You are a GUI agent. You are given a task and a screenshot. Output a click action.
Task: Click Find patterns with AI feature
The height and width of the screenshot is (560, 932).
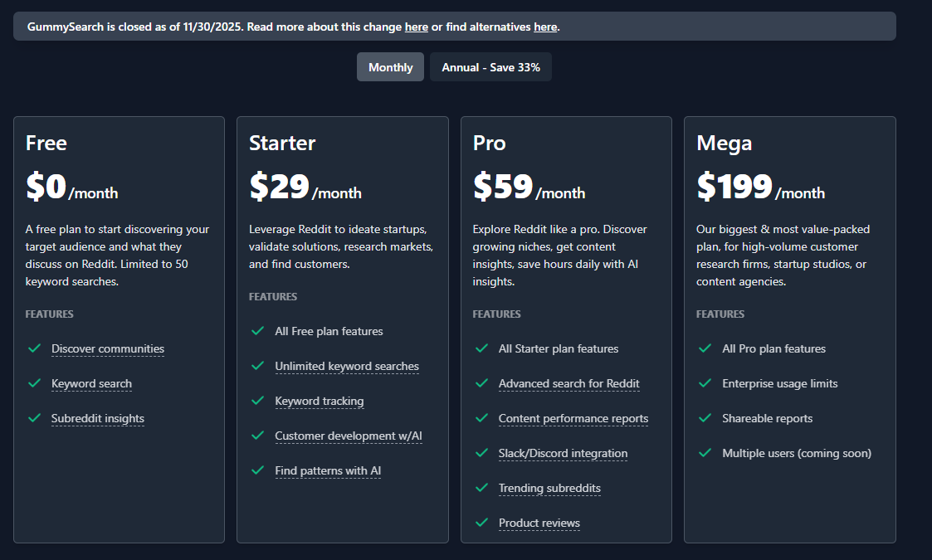(328, 471)
